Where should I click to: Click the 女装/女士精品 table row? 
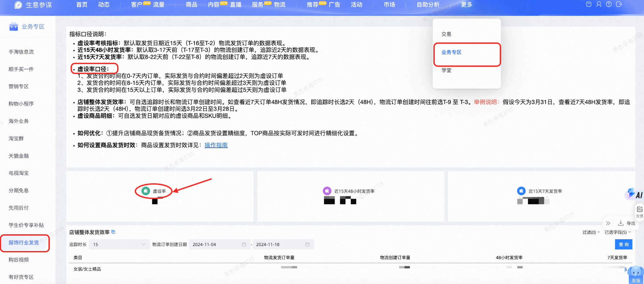click(x=350, y=269)
